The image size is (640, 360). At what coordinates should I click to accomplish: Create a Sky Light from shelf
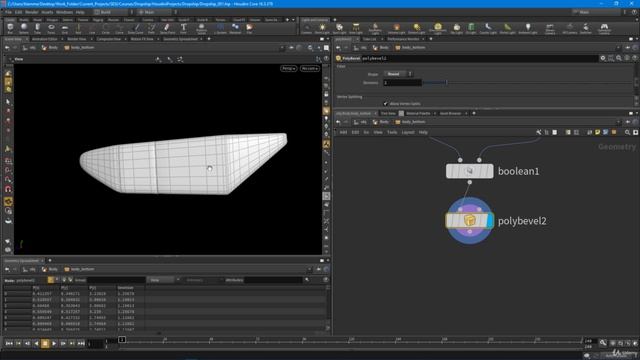[x=456, y=29]
